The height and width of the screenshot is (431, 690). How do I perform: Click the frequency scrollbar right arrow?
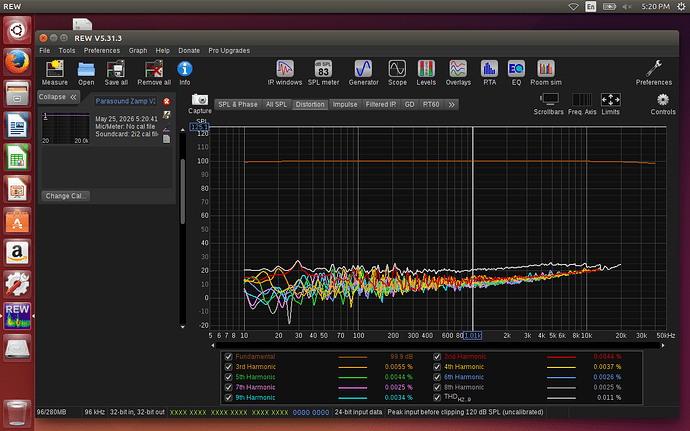pos(663,346)
